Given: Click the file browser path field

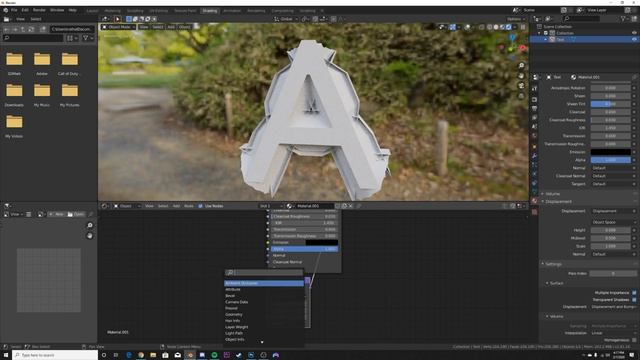Looking at the screenshot, I should [x=72, y=29].
